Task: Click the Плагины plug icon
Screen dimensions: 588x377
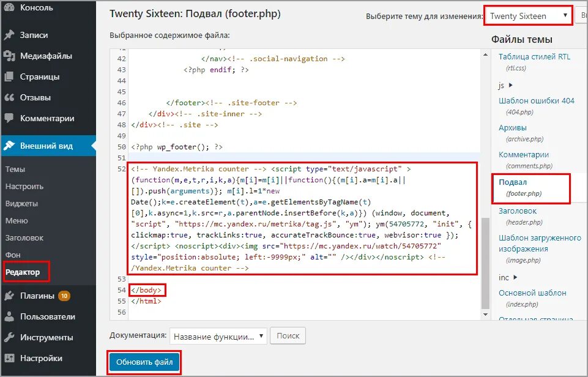Action: click(x=9, y=296)
